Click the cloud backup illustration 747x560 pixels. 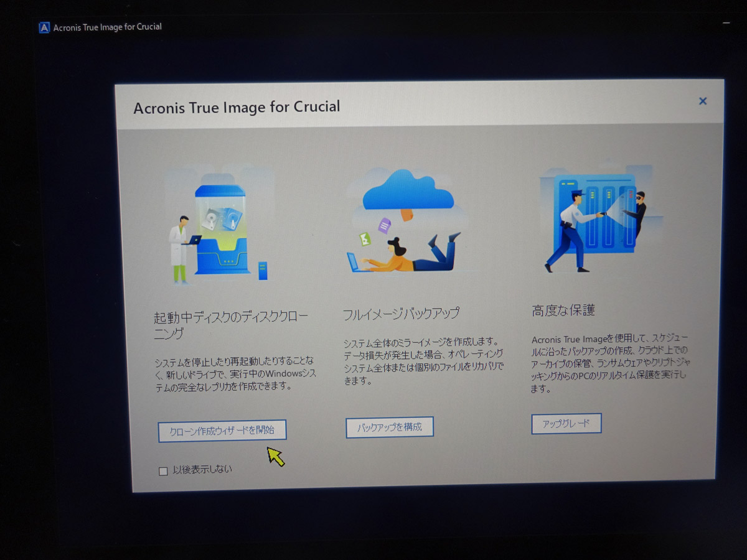click(406, 222)
